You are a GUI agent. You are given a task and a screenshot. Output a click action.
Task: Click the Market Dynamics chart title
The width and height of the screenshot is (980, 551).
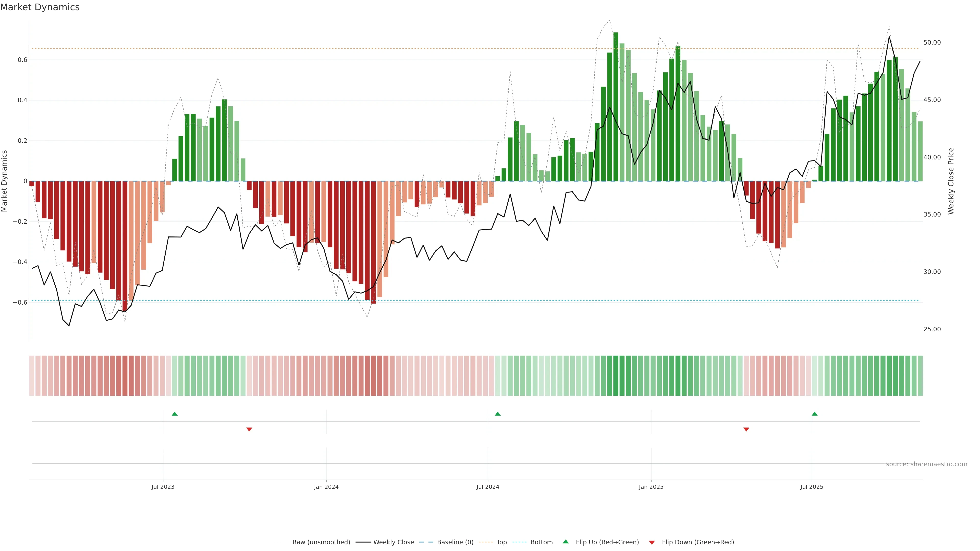[x=40, y=7]
